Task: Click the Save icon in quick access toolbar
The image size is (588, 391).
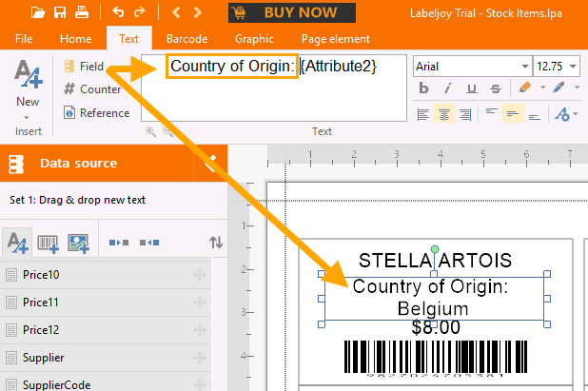Action: [60, 12]
